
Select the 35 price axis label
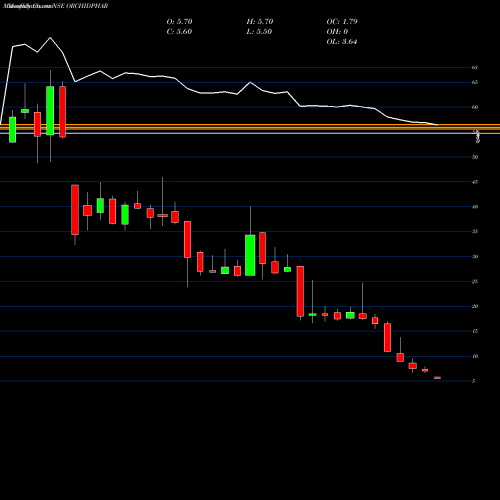click(x=475, y=232)
